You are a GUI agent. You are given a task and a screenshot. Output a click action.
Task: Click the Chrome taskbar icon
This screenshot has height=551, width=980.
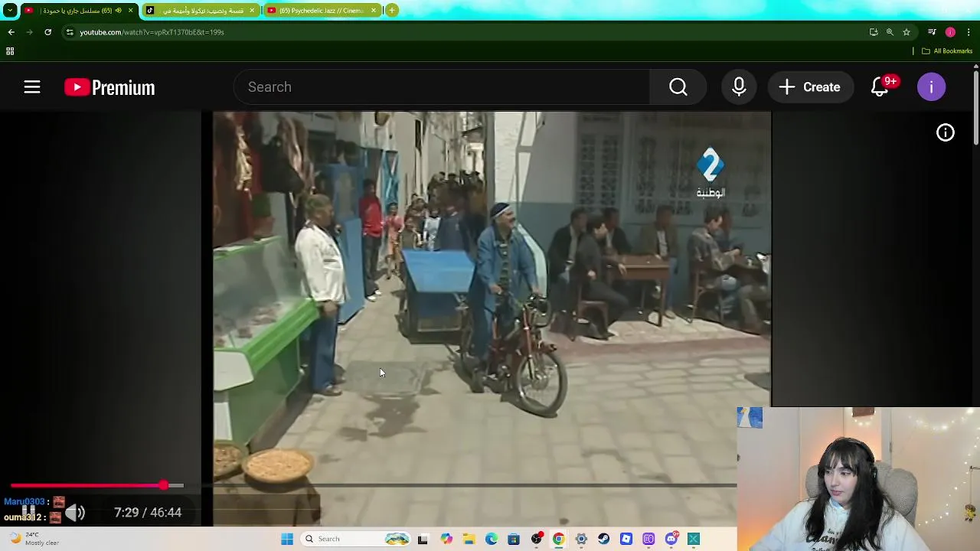(559, 539)
